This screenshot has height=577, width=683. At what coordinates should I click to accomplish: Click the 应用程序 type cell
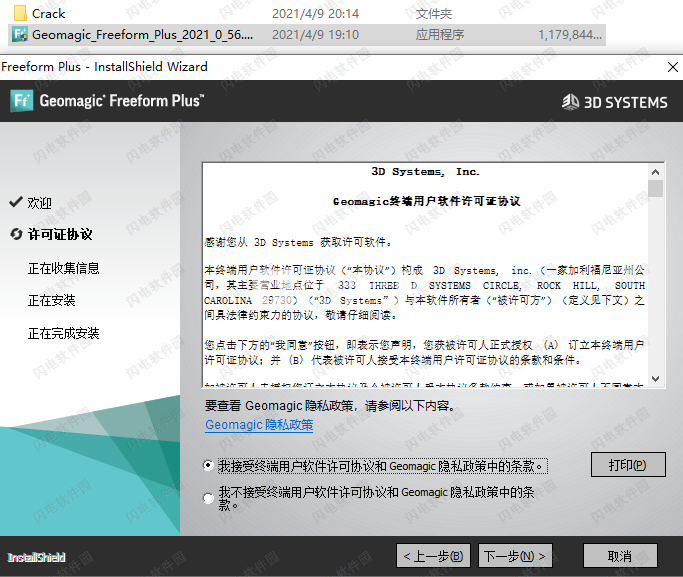click(440, 34)
